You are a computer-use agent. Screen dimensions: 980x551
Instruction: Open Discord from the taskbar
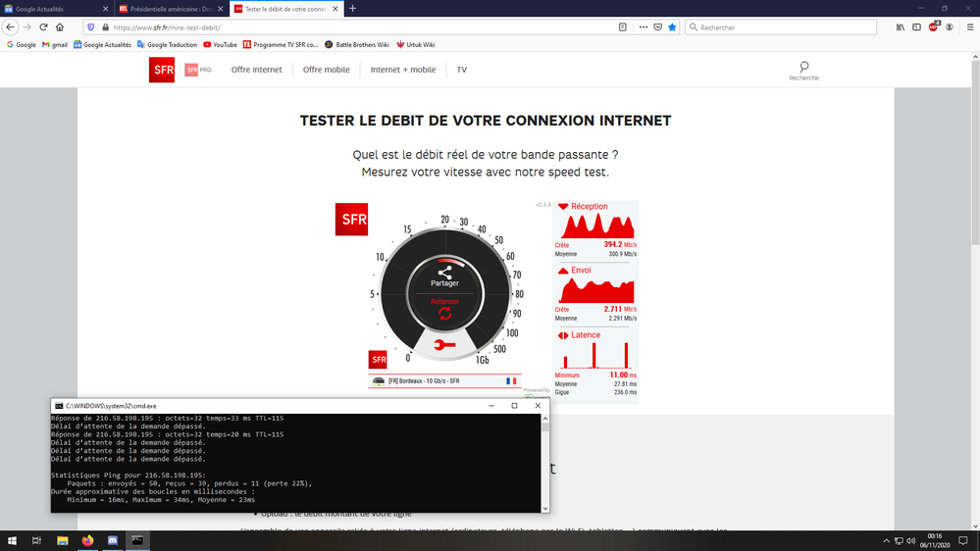tap(113, 540)
